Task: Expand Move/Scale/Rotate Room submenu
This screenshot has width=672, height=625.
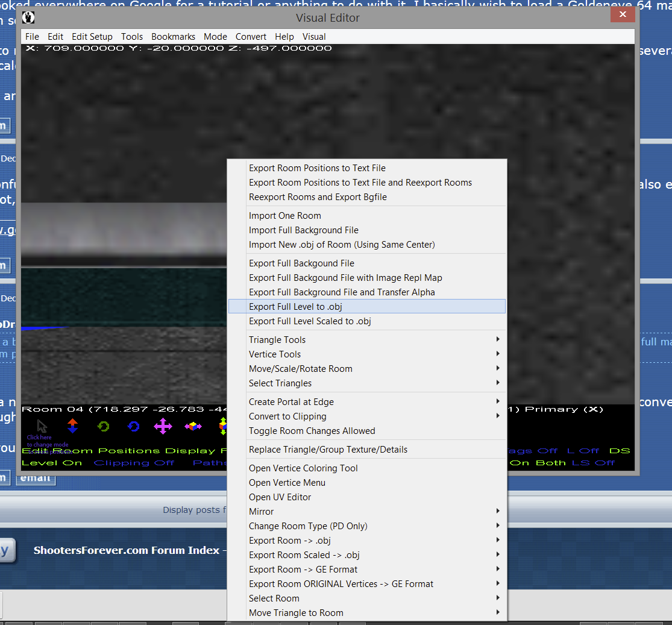Action: [x=367, y=369]
